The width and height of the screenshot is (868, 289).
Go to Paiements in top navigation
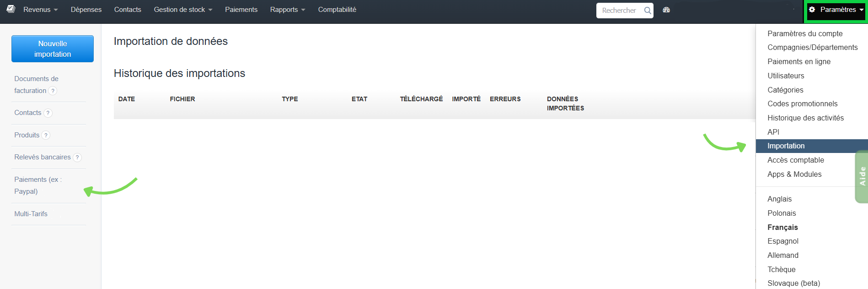click(x=241, y=10)
